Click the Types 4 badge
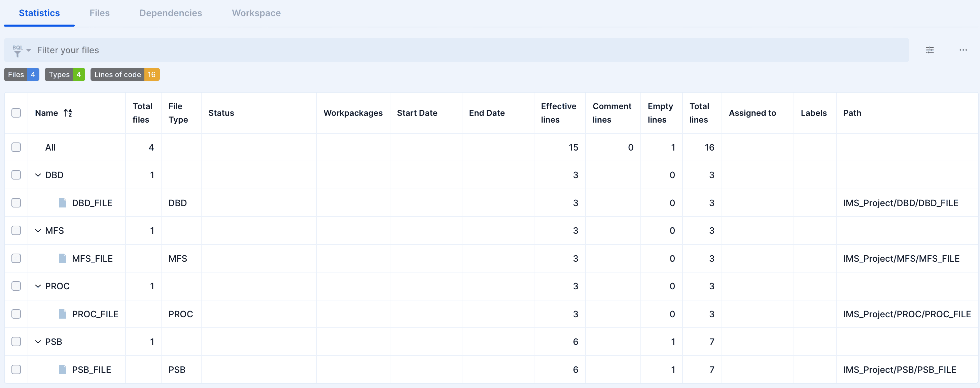Screen dimensions: 980x388 pos(65,75)
